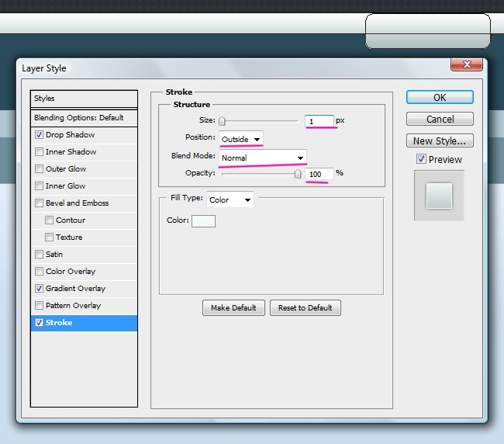Uncheck the Drop Shadow effect
The height and width of the screenshot is (444, 504).
pyautogui.click(x=39, y=135)
